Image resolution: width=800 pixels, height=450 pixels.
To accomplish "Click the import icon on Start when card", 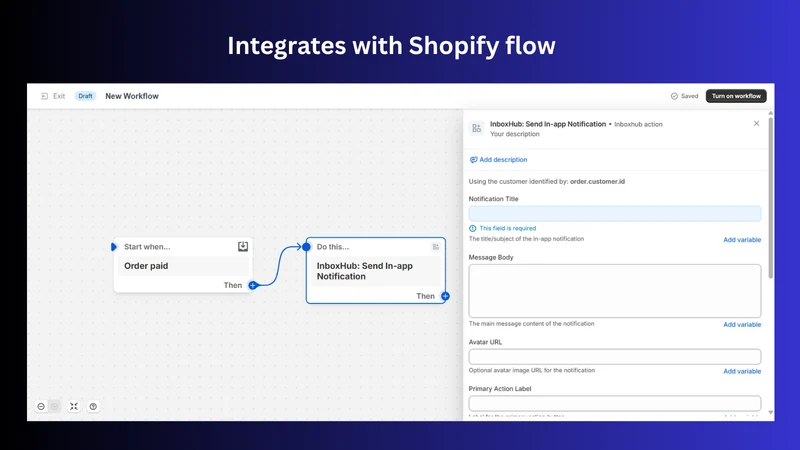I will pyautogui.click(x=243, y=246).
